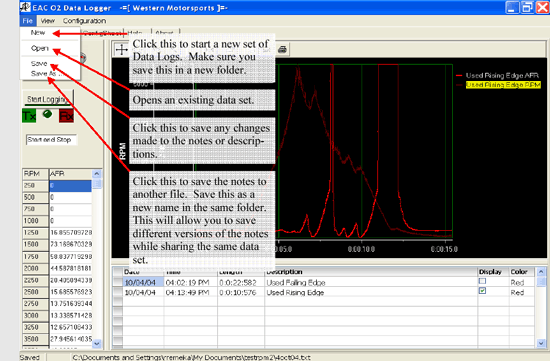Click the printer icon in chart toolbar
Viewport: 550px width, 361px height.
pyautogui.click(x=282, y=49)
